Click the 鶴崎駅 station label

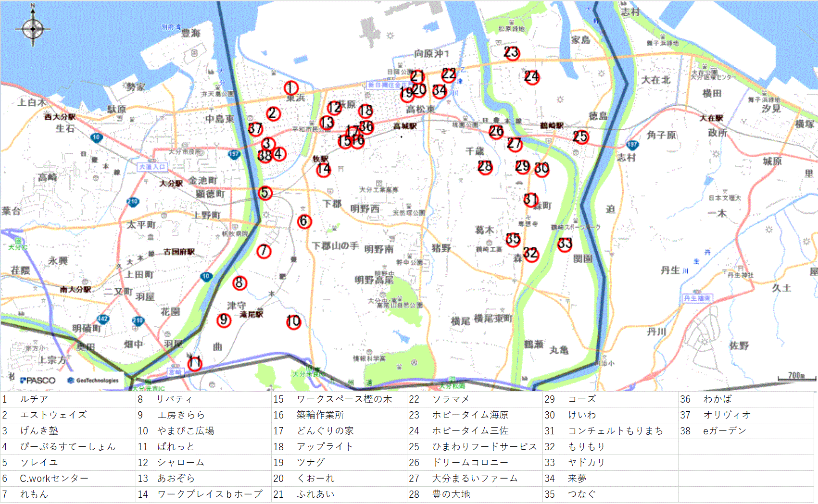pos(552,125)
